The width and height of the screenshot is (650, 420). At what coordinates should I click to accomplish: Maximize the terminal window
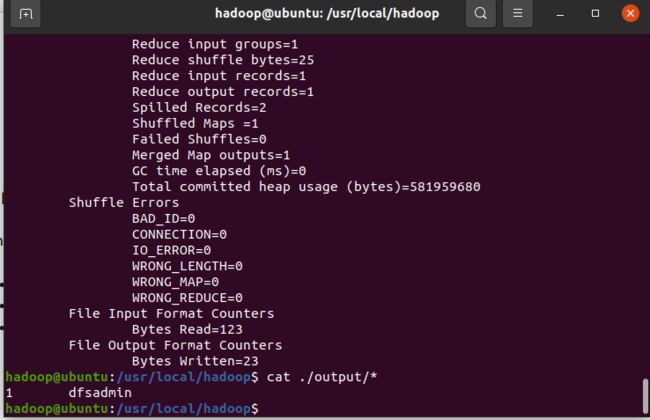coord(595,14)
